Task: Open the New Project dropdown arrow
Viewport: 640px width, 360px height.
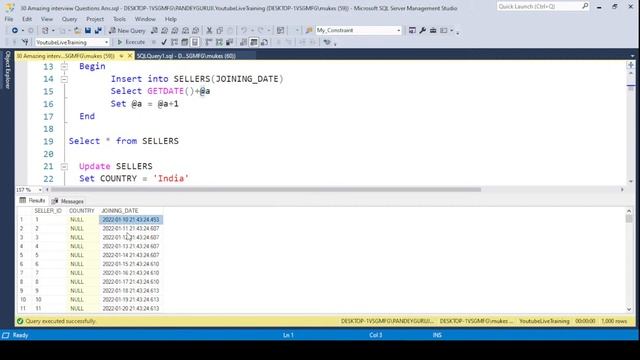Action: (x=53, y=31)
